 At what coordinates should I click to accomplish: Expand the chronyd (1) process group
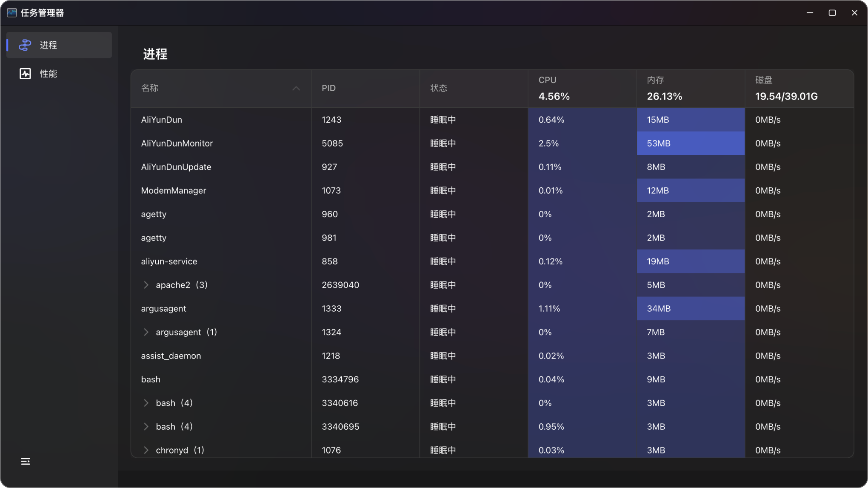[x=146, y=450]
